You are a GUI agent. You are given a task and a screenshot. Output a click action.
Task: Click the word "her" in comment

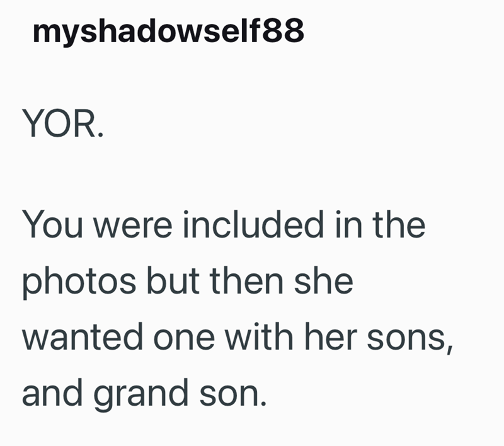pyautogui.click(x=330, y=336)
